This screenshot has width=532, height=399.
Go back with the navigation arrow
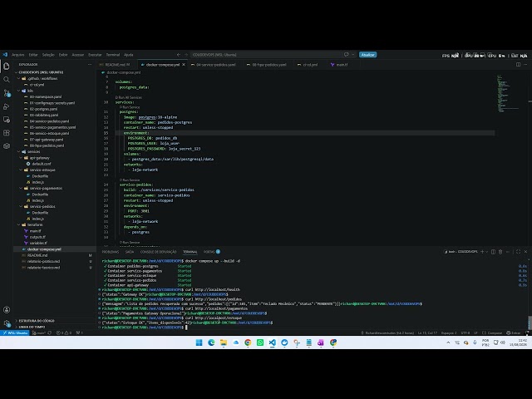179,55
